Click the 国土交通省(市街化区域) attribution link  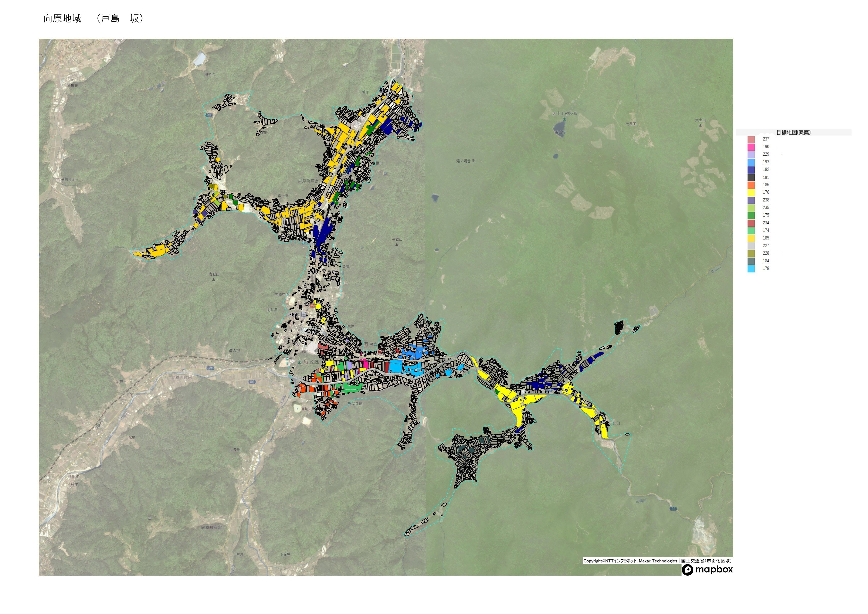tap(706, 561)
